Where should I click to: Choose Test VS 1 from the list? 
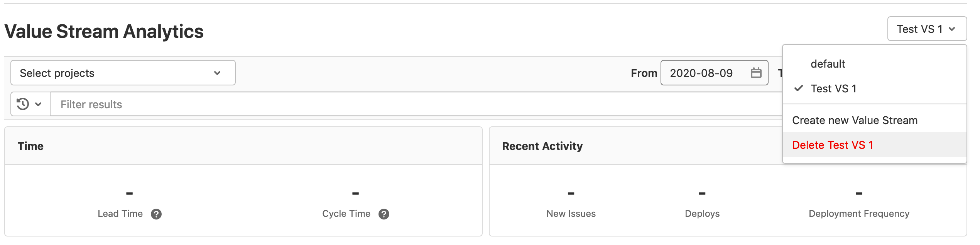point(833,89)
